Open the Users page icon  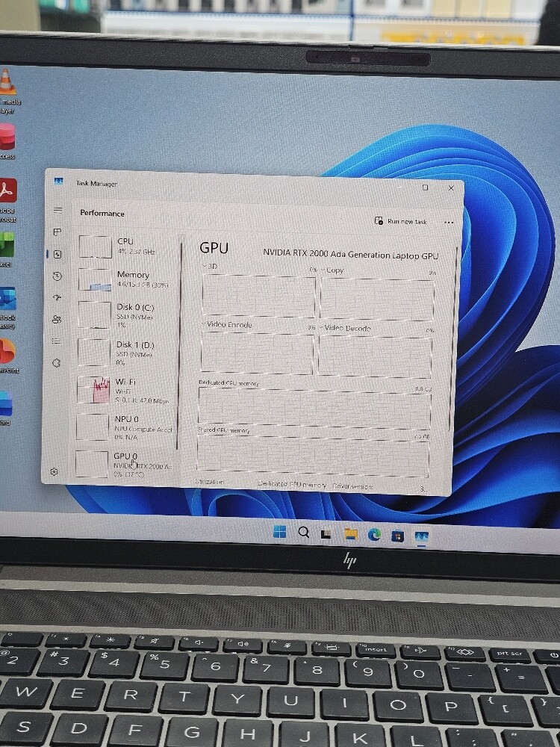point(57,320)
